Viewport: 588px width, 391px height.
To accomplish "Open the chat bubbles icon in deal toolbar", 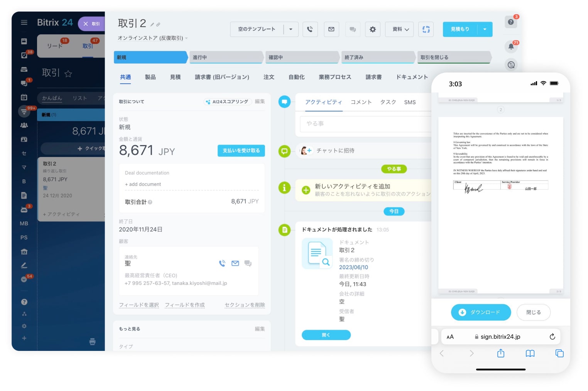I will click(353, 29).
